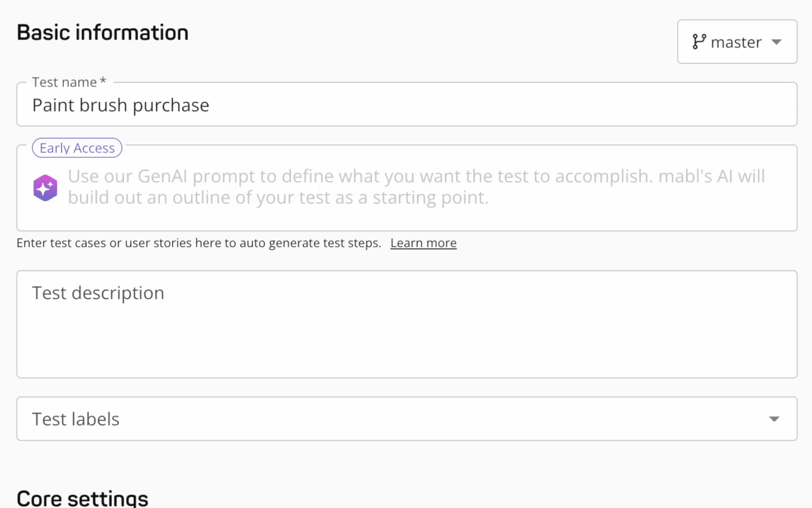Click the Early Access badge
The image size is (812, 508).
click(x=77, y=147)
